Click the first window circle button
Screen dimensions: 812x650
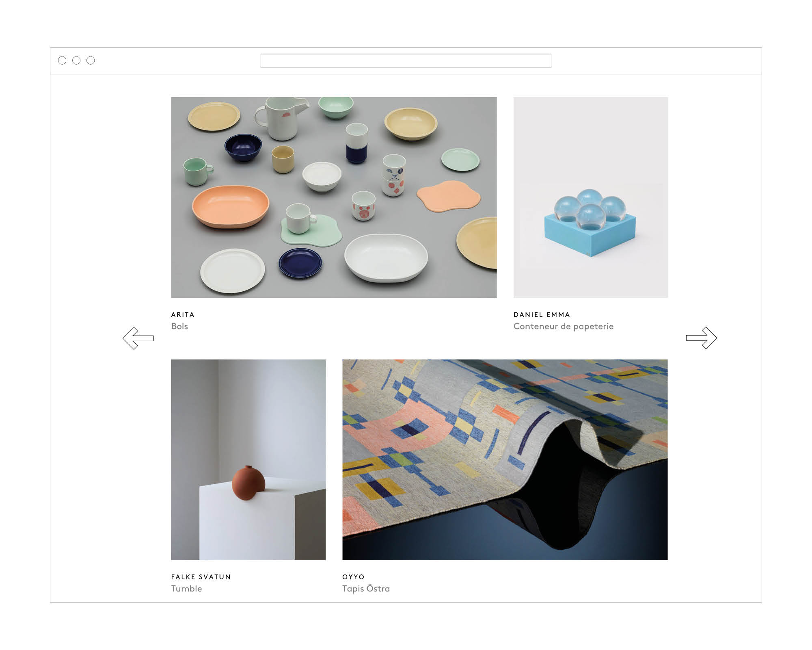(x=62, y=61)
